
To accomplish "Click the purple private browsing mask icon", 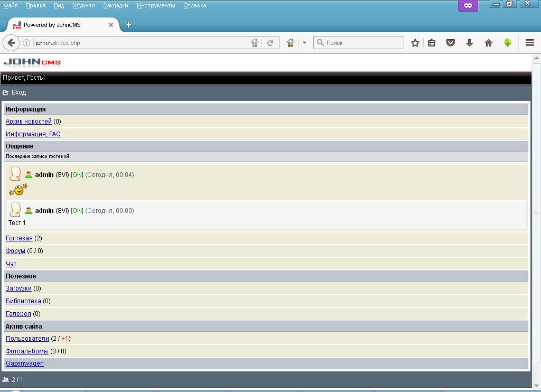I will coord(468,5).
